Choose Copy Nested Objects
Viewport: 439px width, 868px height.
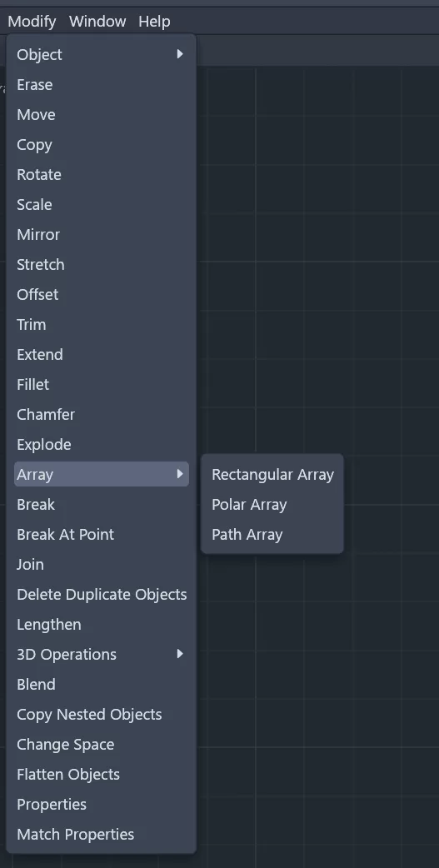click(x=102, y=714)
